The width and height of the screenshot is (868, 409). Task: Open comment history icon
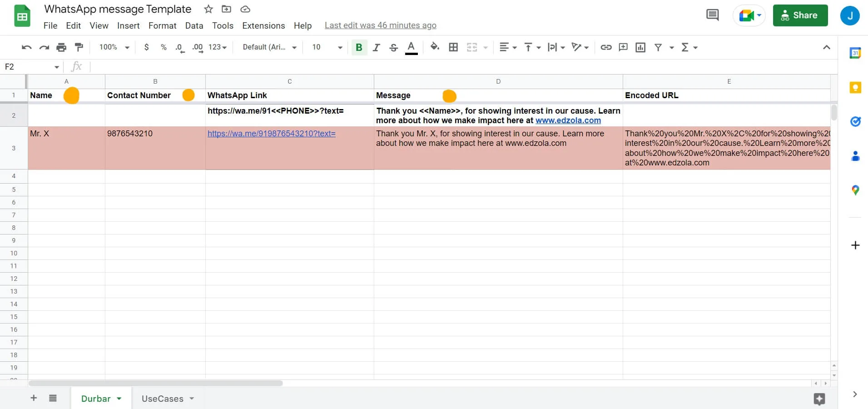(712, 15)
